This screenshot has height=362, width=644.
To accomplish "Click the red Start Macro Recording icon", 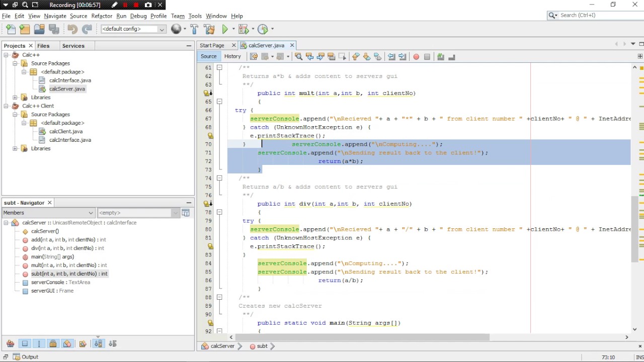I will point(416,57).
